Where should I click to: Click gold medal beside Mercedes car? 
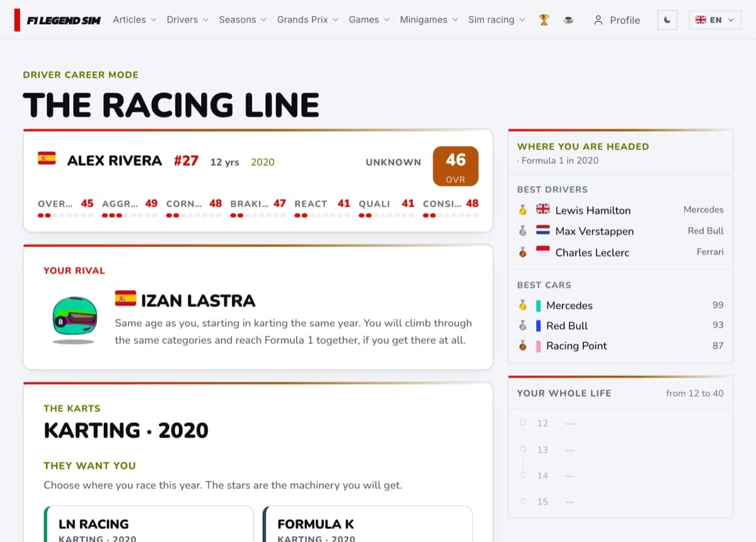[522, 305]
